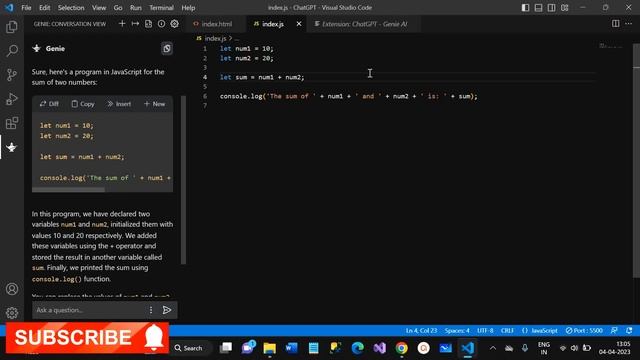The image size is (640, 360).
Task: Open Genie settings gear in panel header
Action: [x=174, y=24]
